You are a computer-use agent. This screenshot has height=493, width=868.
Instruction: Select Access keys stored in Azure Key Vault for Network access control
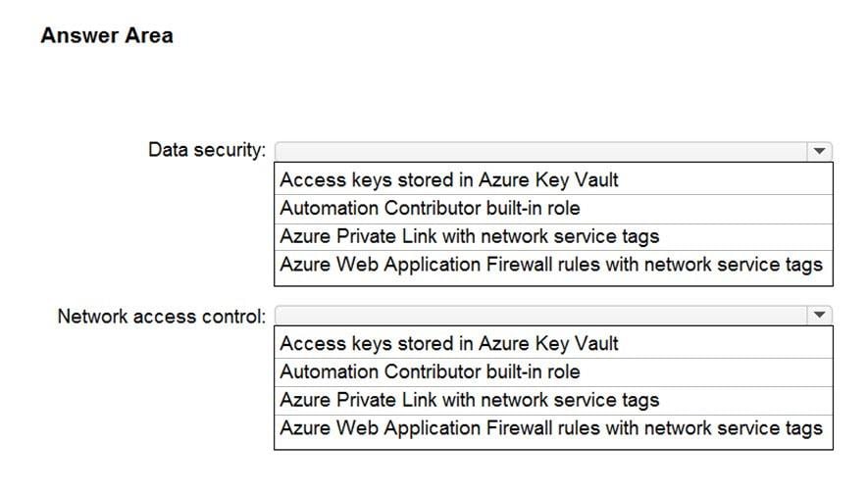553,344
